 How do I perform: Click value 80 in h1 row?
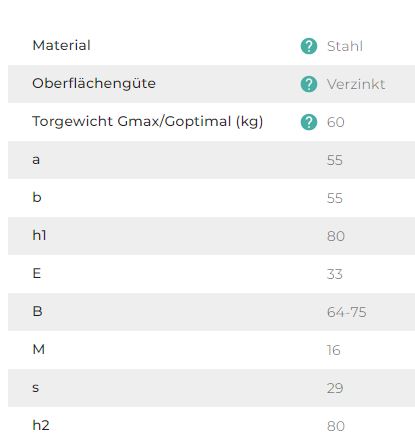(336, 236)
